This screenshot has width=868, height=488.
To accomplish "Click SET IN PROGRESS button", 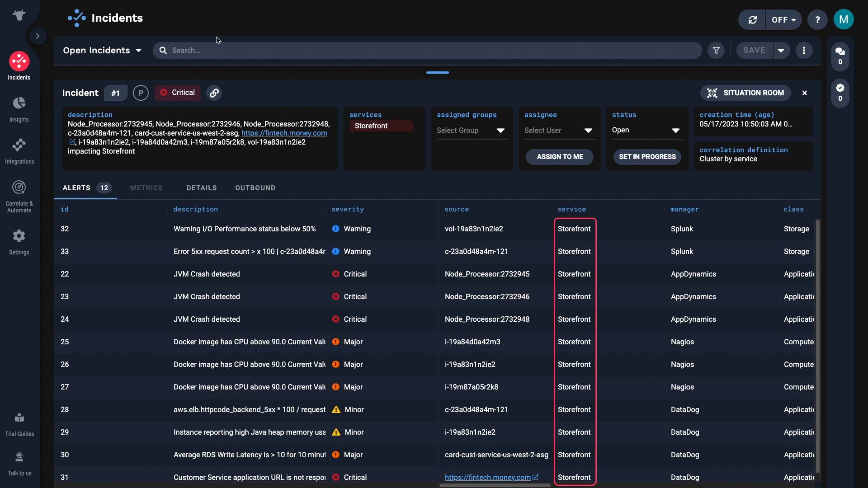I will [647, 156].
